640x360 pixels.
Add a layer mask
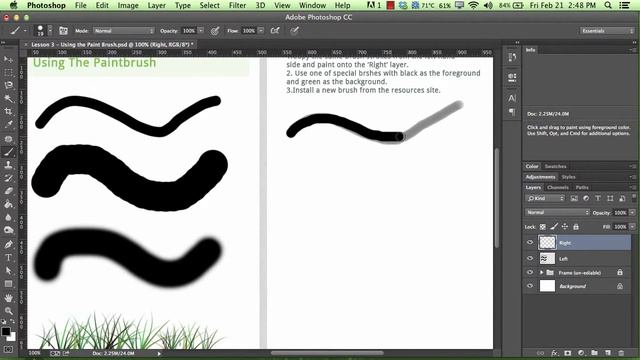coord(568,353)
